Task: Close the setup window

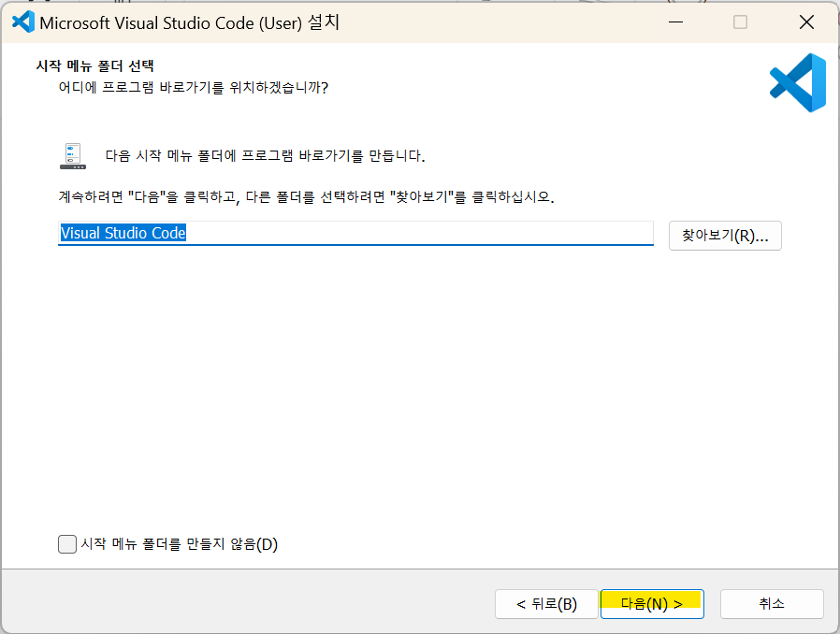Action: (806, 22)
